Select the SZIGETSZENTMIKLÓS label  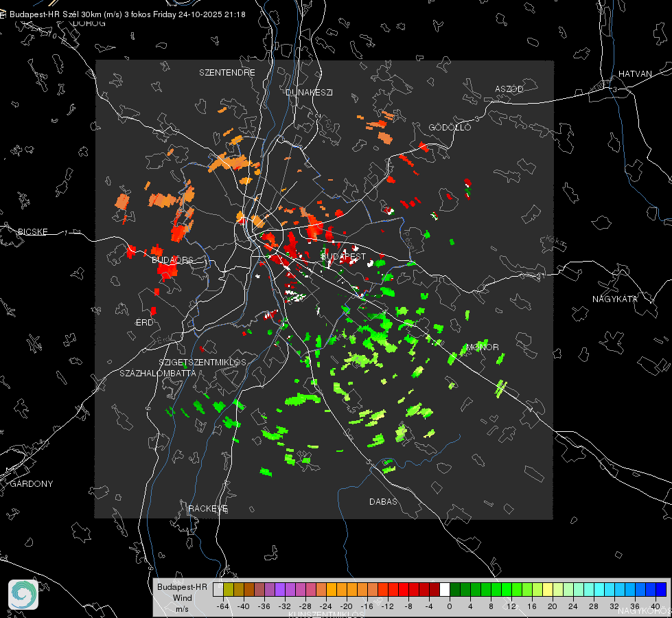coord(202,362)
